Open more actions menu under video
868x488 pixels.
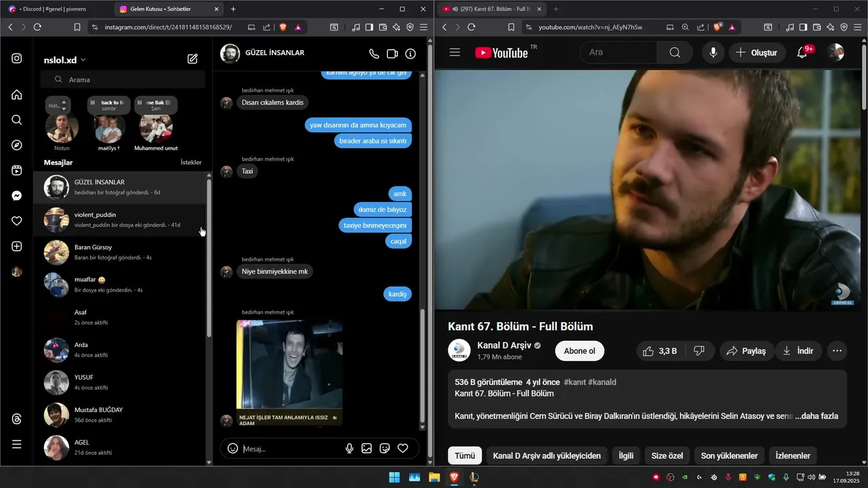coord(837,351)
